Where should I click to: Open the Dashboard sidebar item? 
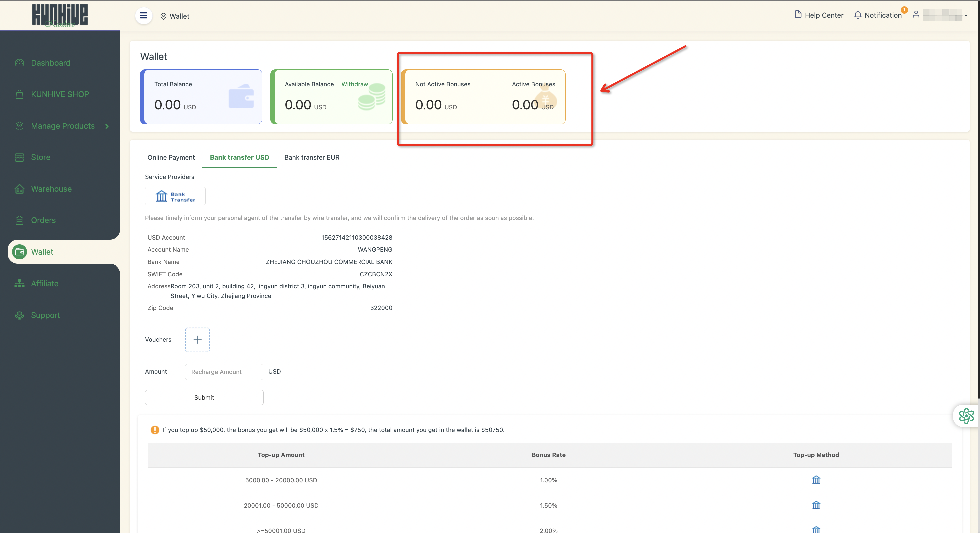click(x=51, y=63)
